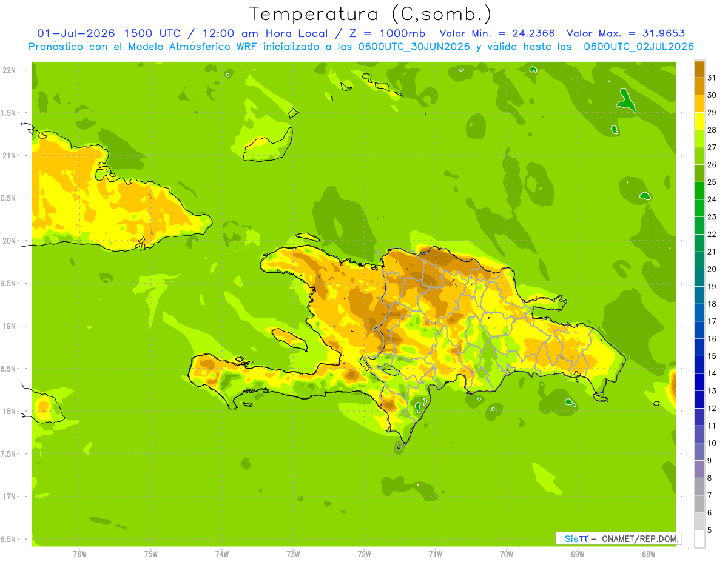Click the legend value 20 on the color bar
Screen dimensions: 728x562
click(x=712, y=269)
